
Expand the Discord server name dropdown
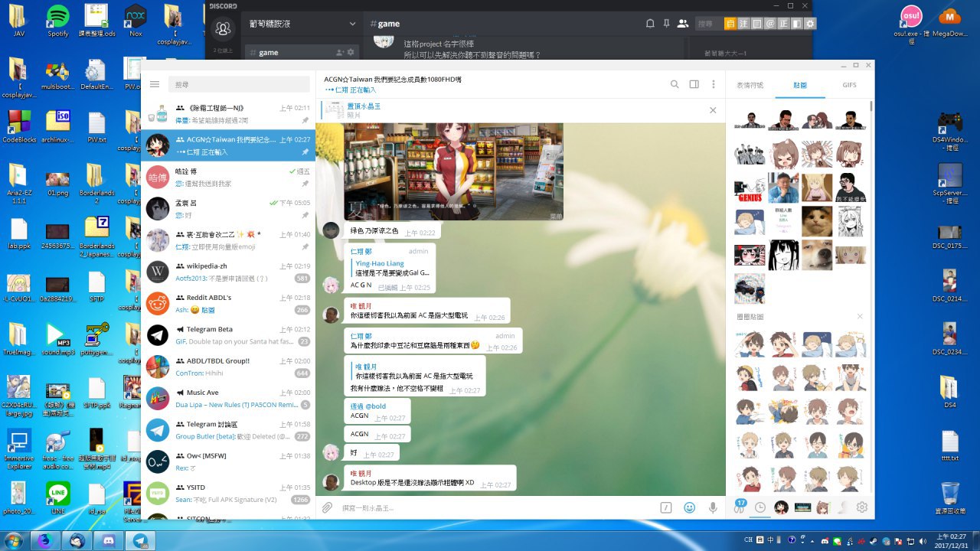pyautogui.click(x=352, y=24)
